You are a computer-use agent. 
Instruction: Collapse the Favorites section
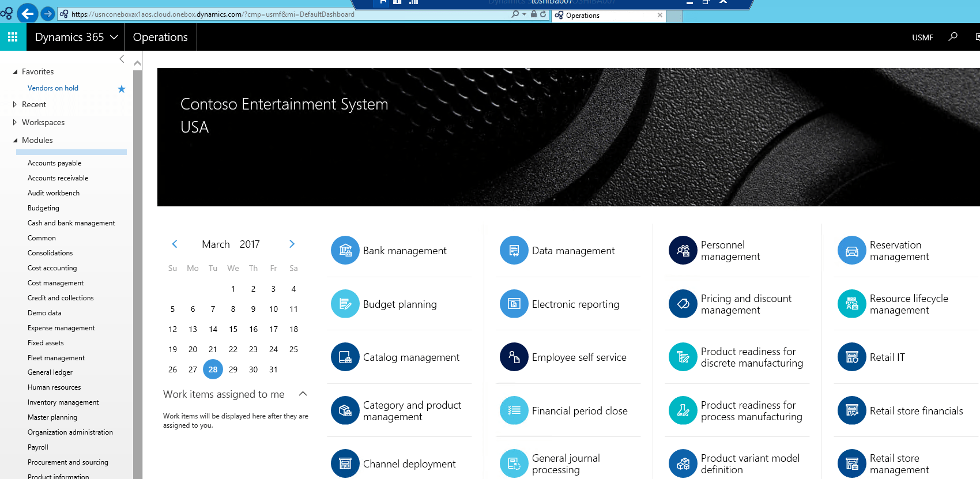(15, 72)
